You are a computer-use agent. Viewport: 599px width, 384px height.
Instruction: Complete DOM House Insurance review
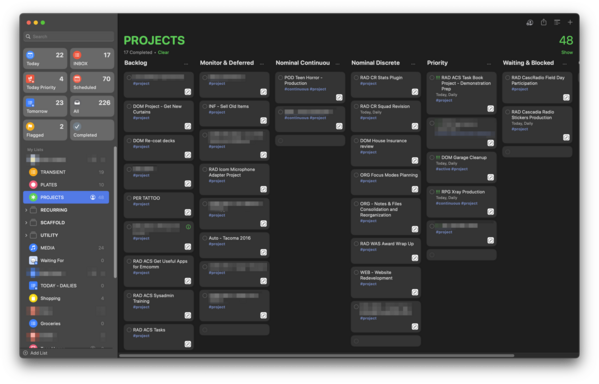[x=356, y=141]
